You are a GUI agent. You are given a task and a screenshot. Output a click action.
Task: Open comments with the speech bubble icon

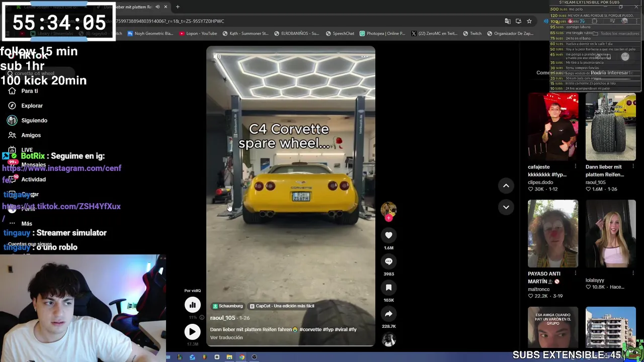pyautogui.click(x=388, y=261)
